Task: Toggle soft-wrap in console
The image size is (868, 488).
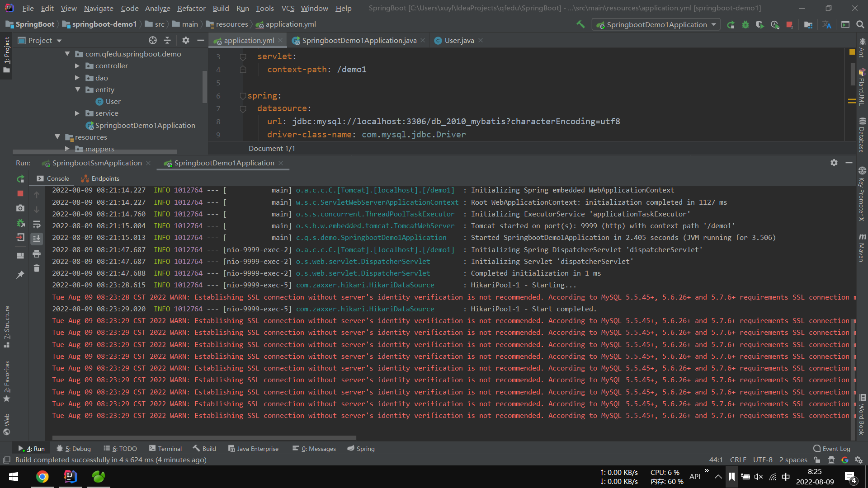Action: 37,224
